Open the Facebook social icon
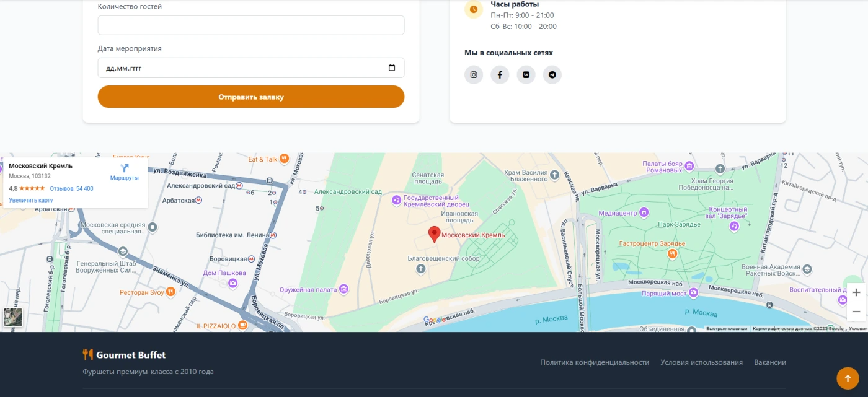 [x=500, y=75]
